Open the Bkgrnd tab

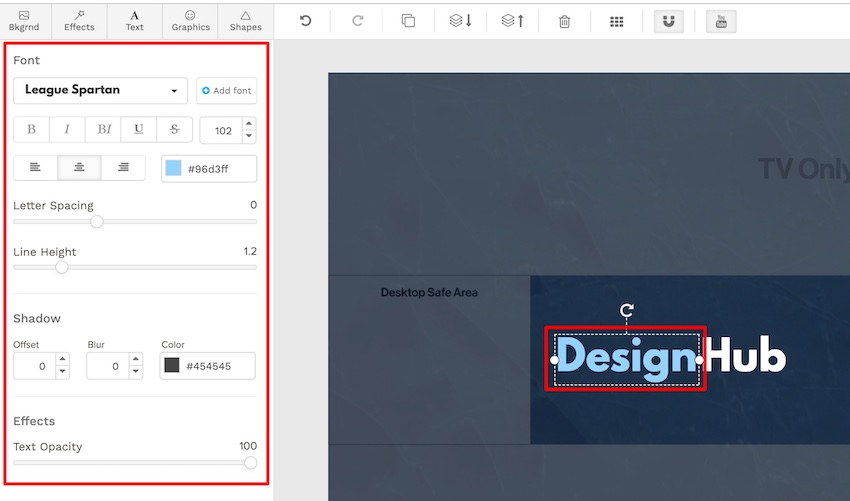(24, 21)
